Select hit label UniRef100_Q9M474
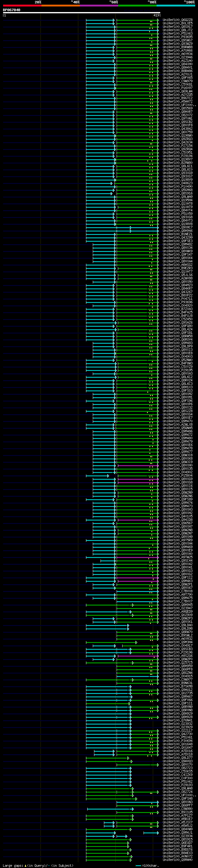The image size is (198, 868). [x=178, y=503]
